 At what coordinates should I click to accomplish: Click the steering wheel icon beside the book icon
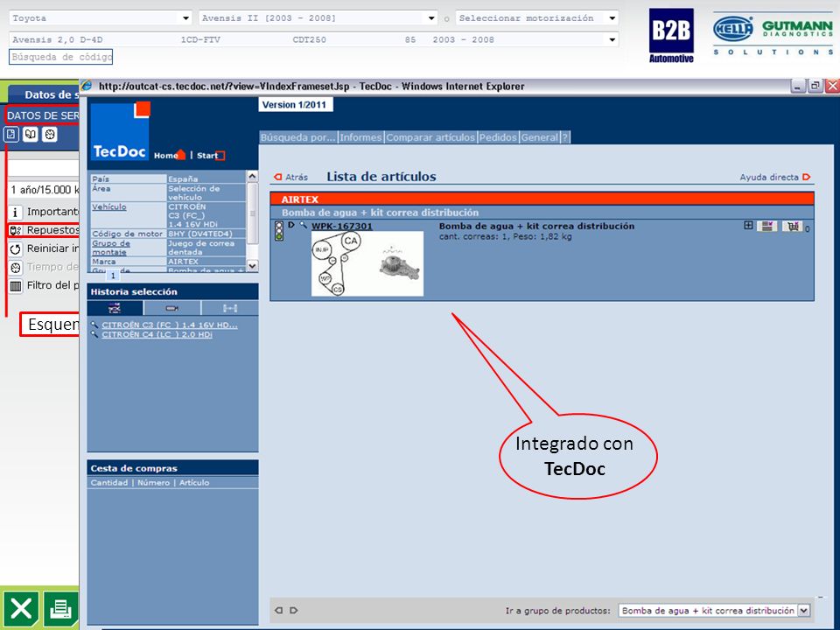(50, 135)
